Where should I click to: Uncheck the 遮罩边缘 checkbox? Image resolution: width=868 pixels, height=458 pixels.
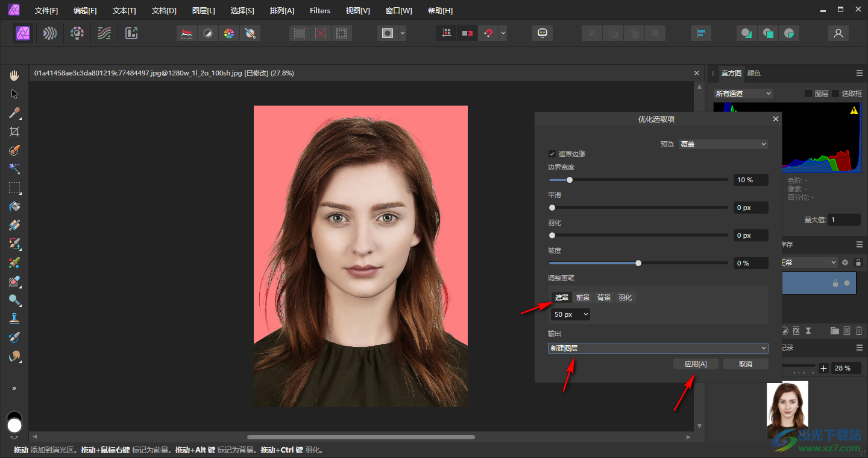point(552,154)
